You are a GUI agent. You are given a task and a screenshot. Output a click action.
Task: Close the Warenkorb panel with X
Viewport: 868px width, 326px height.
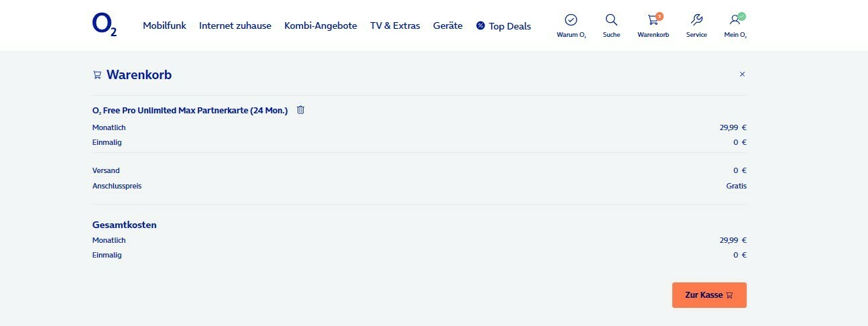[742, 74]
